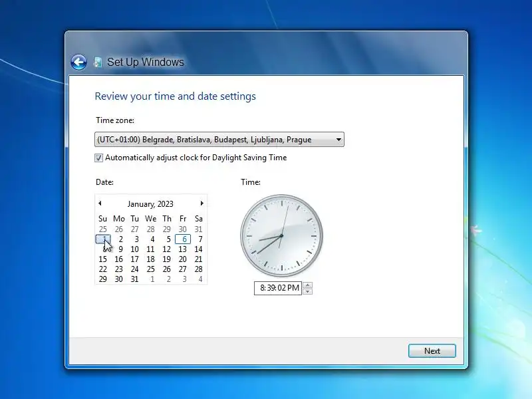The image size is (532, 399).
Task: Select January 2 in the calendar
Action: coord(119,239)
